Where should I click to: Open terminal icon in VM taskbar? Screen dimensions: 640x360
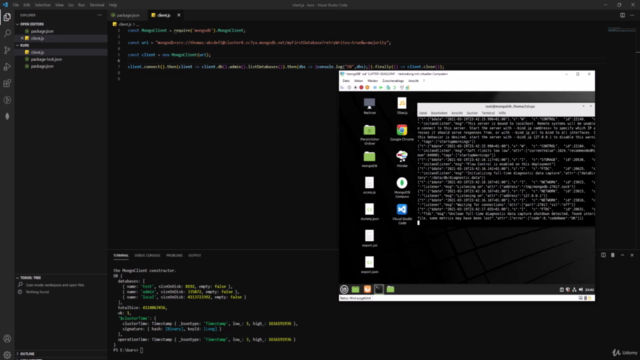click(379, 289)
